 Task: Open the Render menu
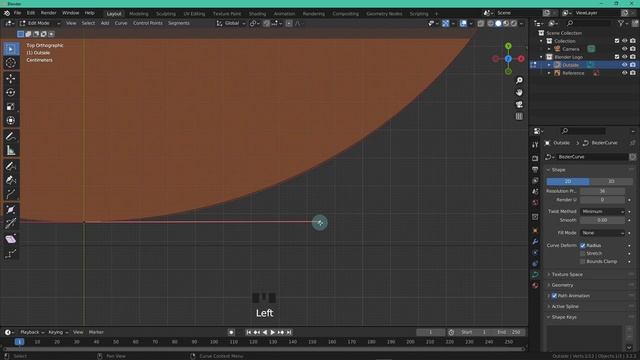[49, 13]
